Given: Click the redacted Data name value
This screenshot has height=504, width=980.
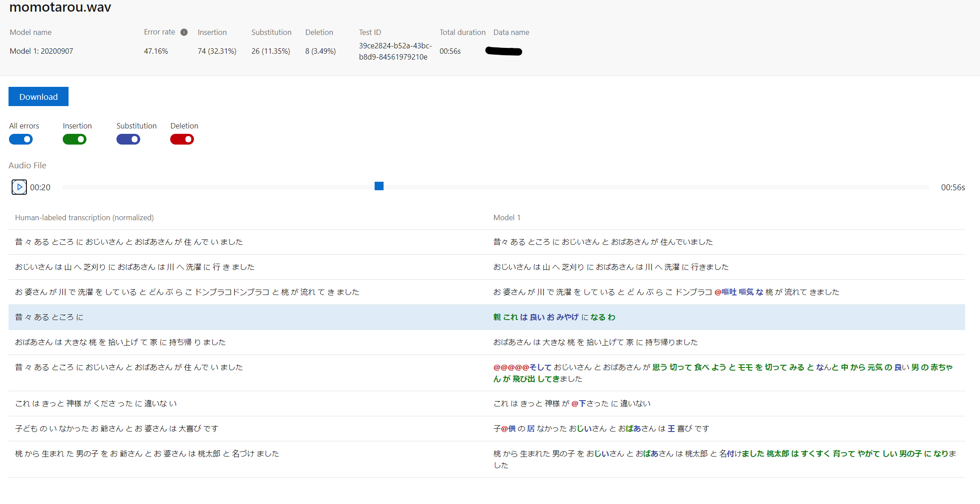Looking at the screenshot, I should [x=503, y=51].
